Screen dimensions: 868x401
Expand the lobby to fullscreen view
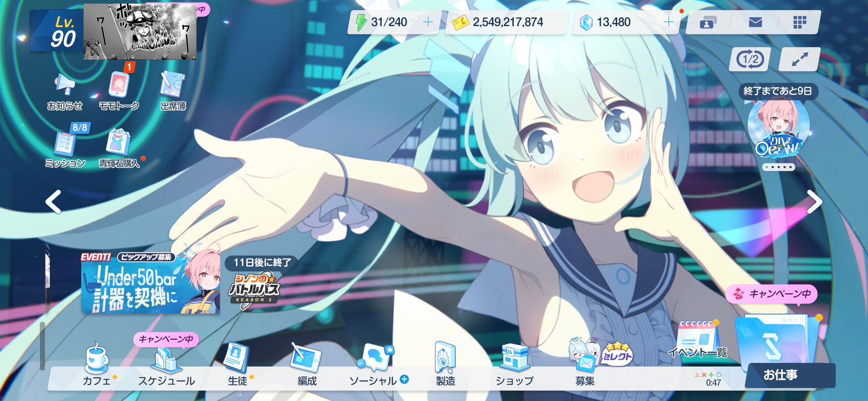pyautogui.click(x=799, y=59)
